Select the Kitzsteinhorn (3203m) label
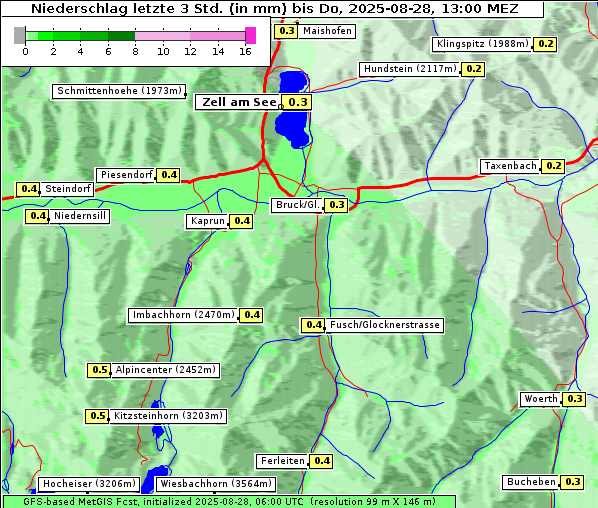This screenshot has width=598, height=508. (x=168, y=416)
